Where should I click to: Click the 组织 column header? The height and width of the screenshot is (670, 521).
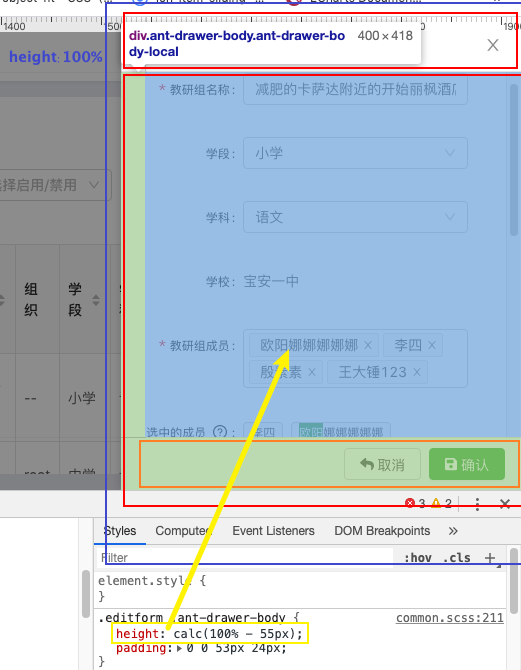[x=31, y=300]
